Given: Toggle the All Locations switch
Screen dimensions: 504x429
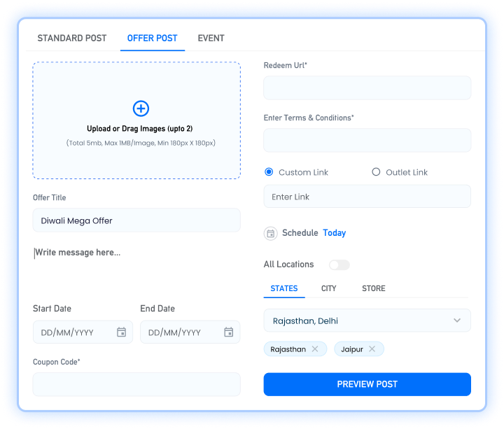Looking at the screenshot, I should [x=339, y=265].
